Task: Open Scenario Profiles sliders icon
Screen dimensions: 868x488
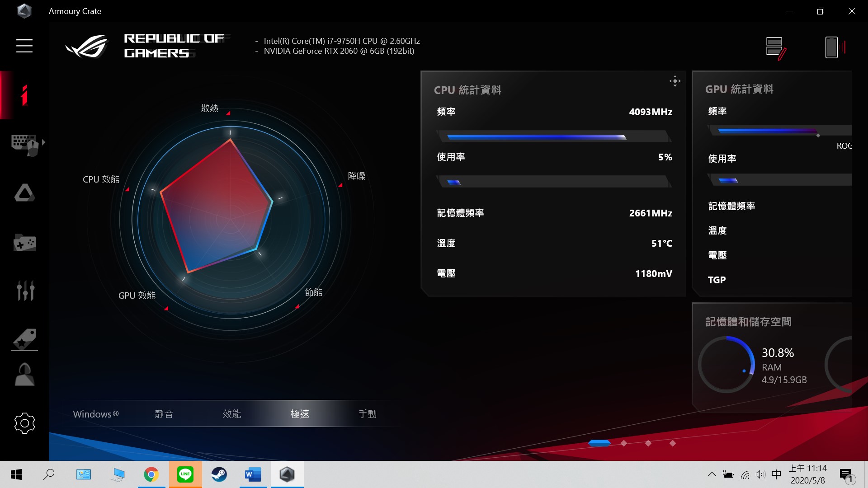Action: click(x=25, y=290)
